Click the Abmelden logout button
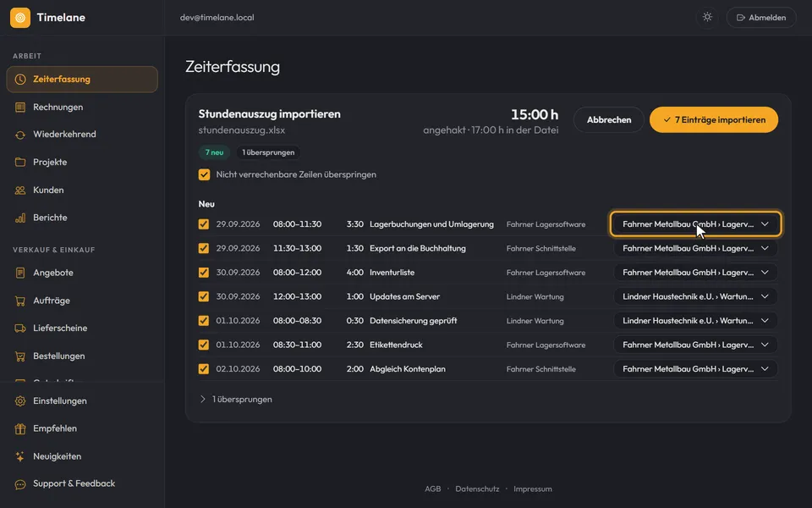The width and height of the screenshot is (812, 508). pos(760,18)
